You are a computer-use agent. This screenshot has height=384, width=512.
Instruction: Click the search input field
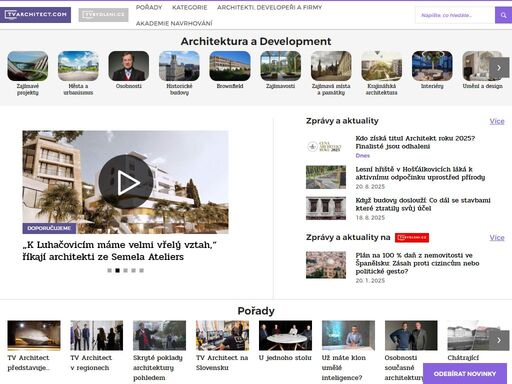click(x=455, y=15)
